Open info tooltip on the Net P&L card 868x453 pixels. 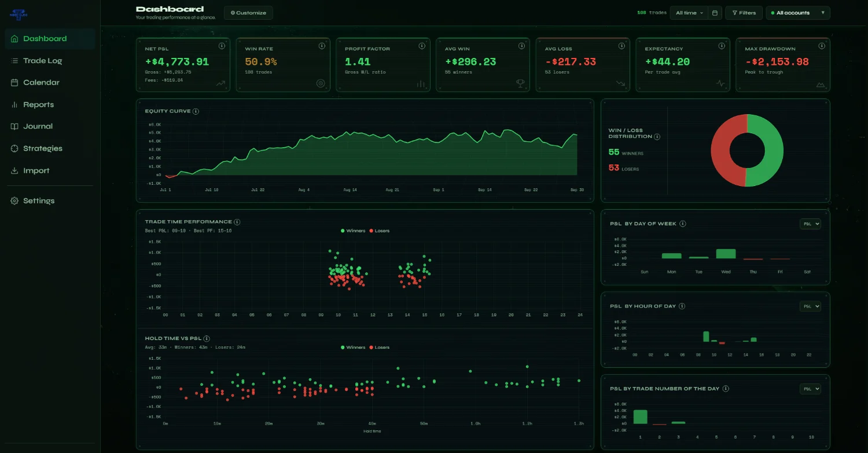(222, 46)
